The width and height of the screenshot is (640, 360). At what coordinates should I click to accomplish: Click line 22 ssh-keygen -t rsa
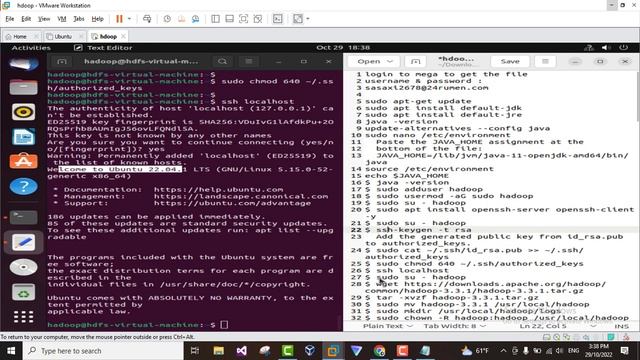424,230
